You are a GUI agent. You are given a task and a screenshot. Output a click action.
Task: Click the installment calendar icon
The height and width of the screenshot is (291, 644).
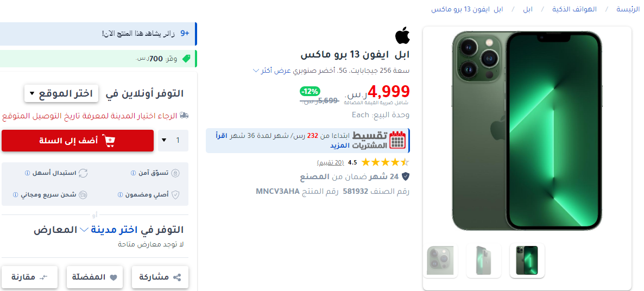click(397, 141)
